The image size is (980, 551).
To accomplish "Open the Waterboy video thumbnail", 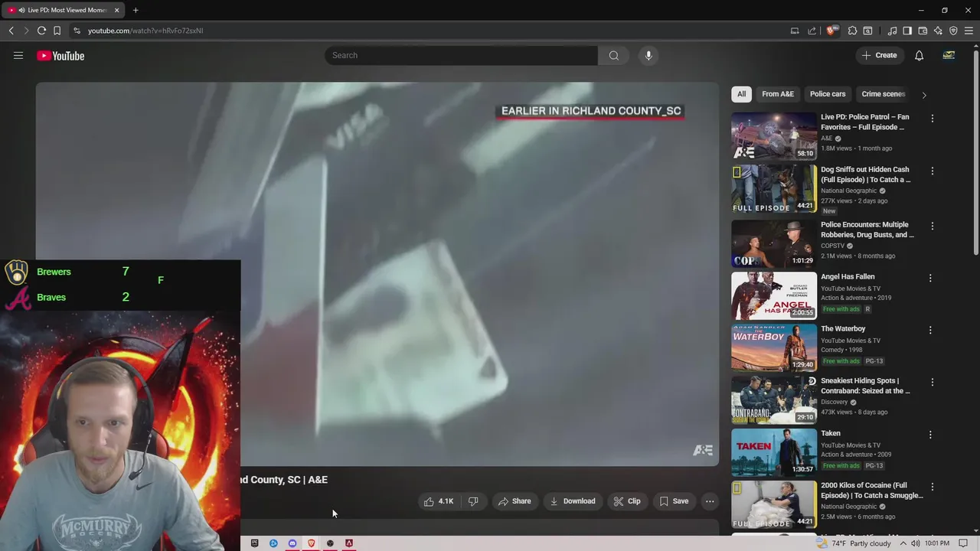I will click(x=774, y=347).
